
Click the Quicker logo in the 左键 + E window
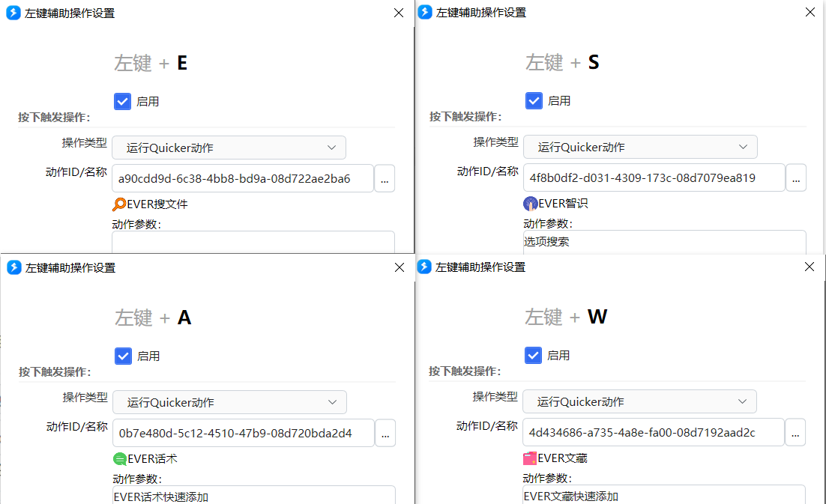click(13, 13)
